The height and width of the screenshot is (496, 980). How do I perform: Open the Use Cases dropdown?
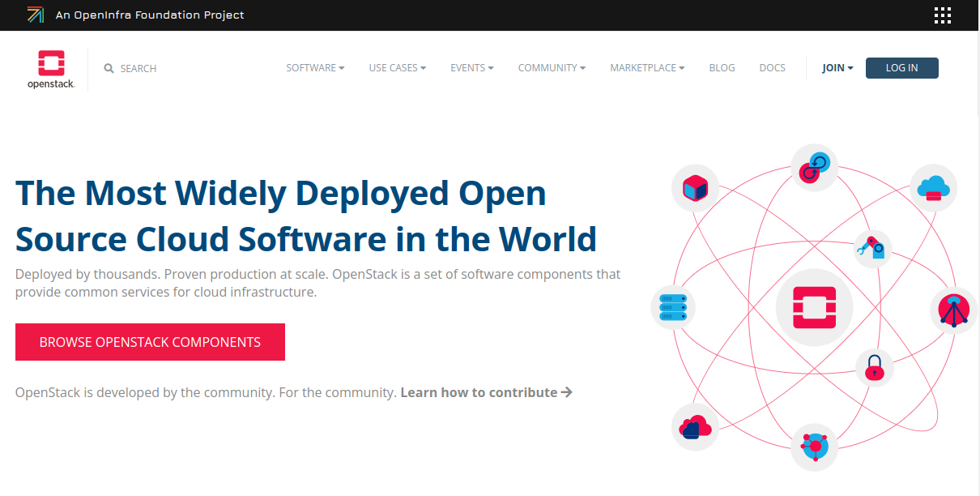398,68
